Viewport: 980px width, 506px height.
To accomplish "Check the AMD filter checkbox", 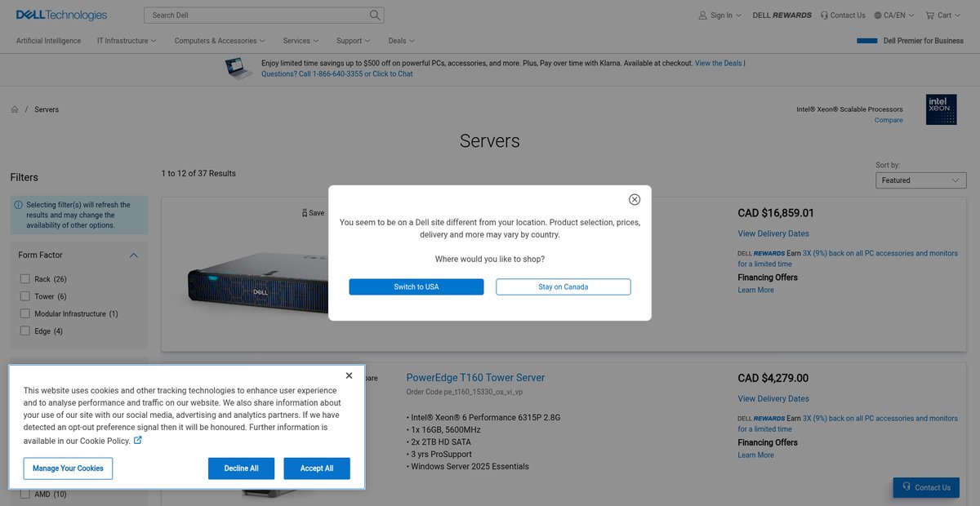I will tap(25, 494).
